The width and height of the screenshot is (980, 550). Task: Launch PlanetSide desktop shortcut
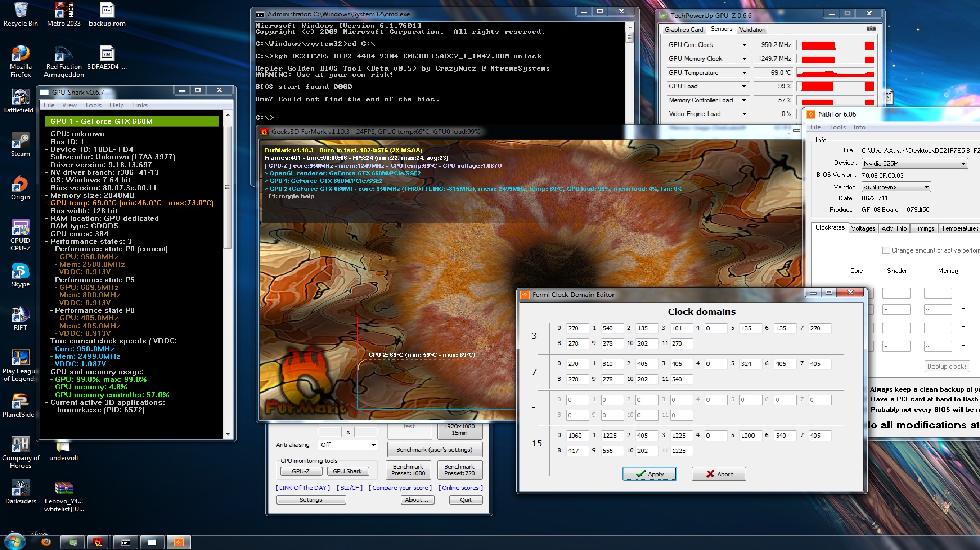click(18, 405)
